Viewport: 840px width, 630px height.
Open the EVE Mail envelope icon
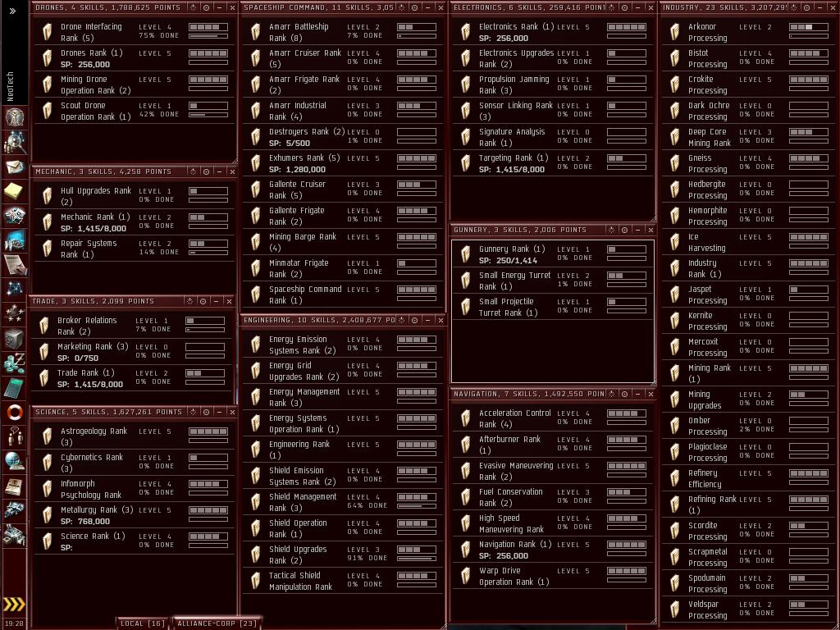click(x=15, y=167)
